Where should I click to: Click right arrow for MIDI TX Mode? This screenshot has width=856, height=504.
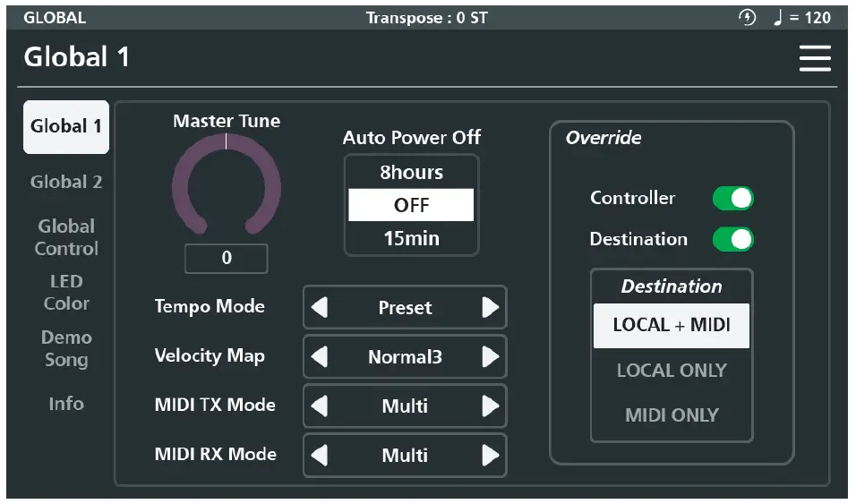[491, 406]
